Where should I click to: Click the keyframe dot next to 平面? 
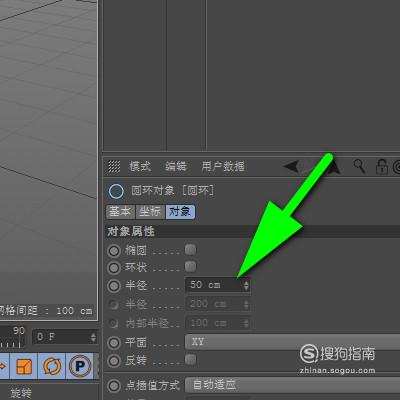click(x=114, y=342)
